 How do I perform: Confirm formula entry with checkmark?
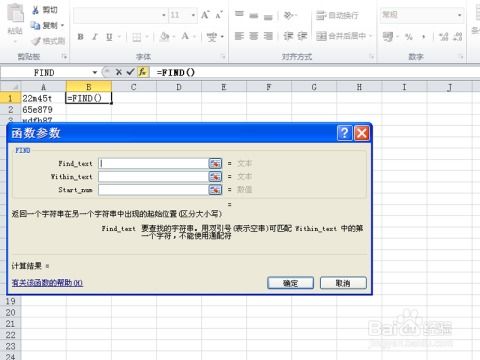click(130, 72)
